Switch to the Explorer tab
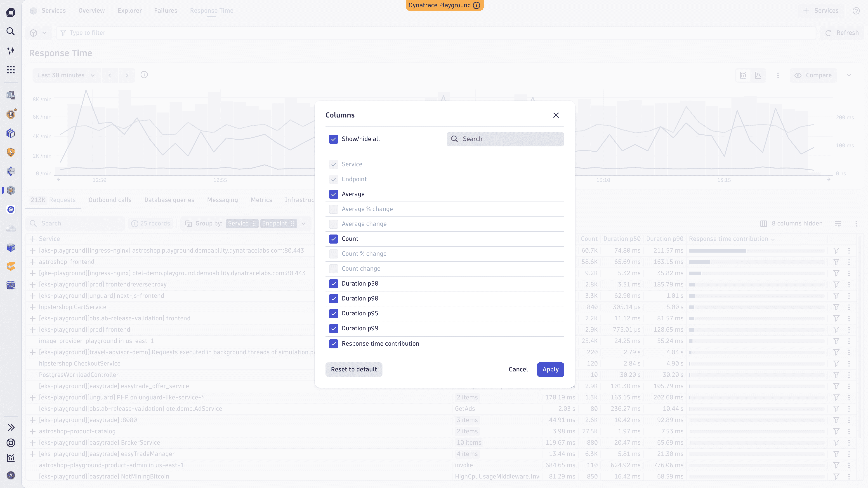This screenshot has height=488, width=868. coord(129,11)
